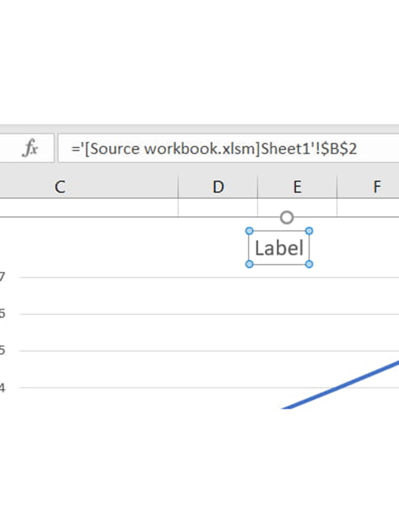Select the chart gridline at value 6
The image size is (399, 532).
[x=150, y=314]
